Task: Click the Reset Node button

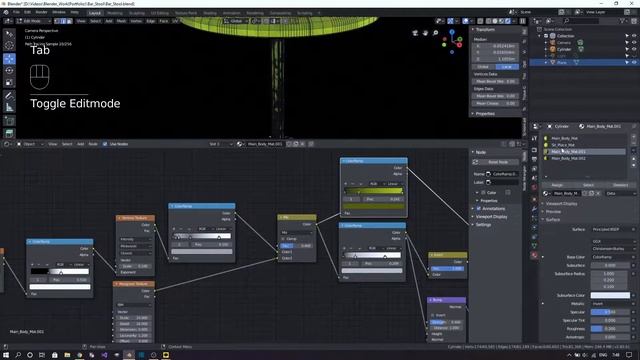Action: pos(498,162)
